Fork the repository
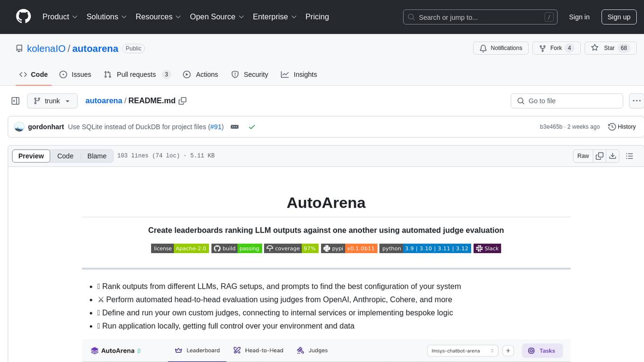This screenshot has width=644, height=362. click(556, 48)
